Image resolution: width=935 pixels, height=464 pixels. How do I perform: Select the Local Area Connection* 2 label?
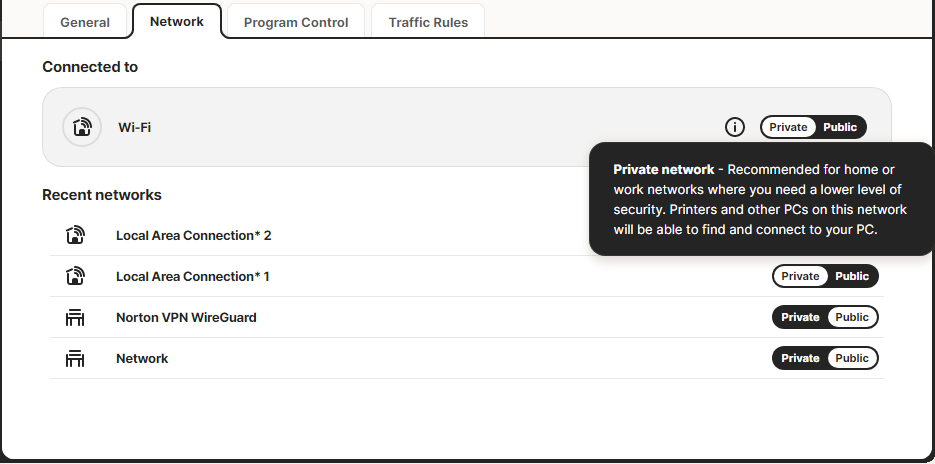(x=193, y=235)
